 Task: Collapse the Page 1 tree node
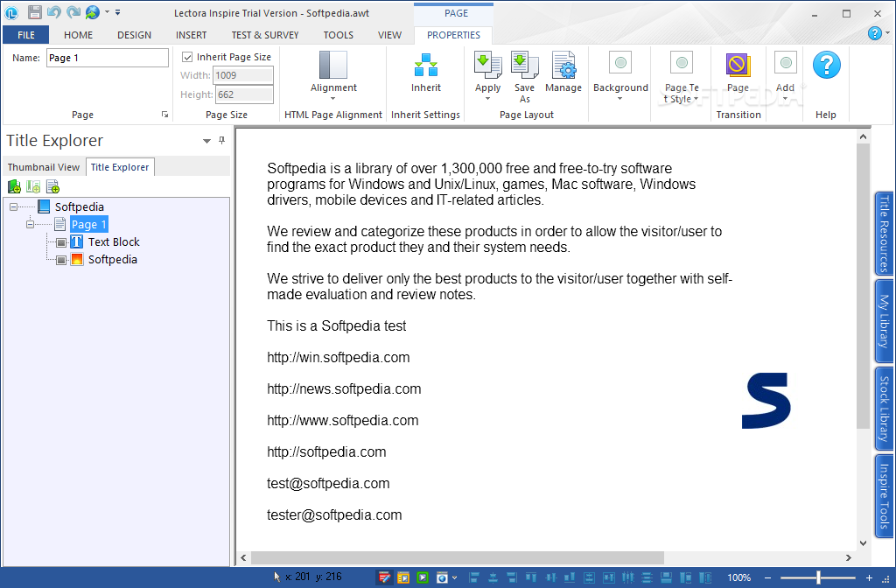point(31,225)
